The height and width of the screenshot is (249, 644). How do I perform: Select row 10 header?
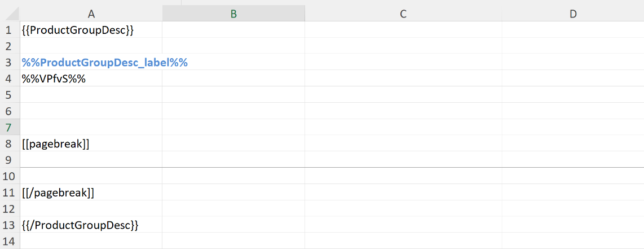pos(8,176)
